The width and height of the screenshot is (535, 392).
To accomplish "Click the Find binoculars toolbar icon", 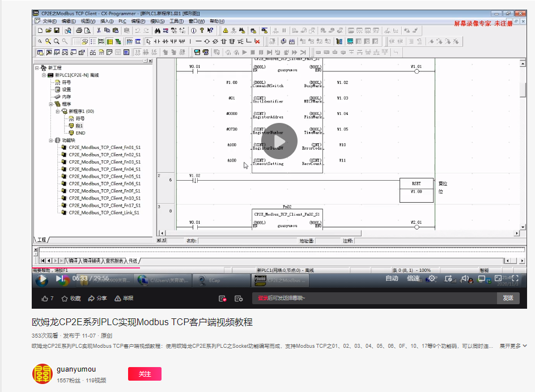I will coord(158,31).
